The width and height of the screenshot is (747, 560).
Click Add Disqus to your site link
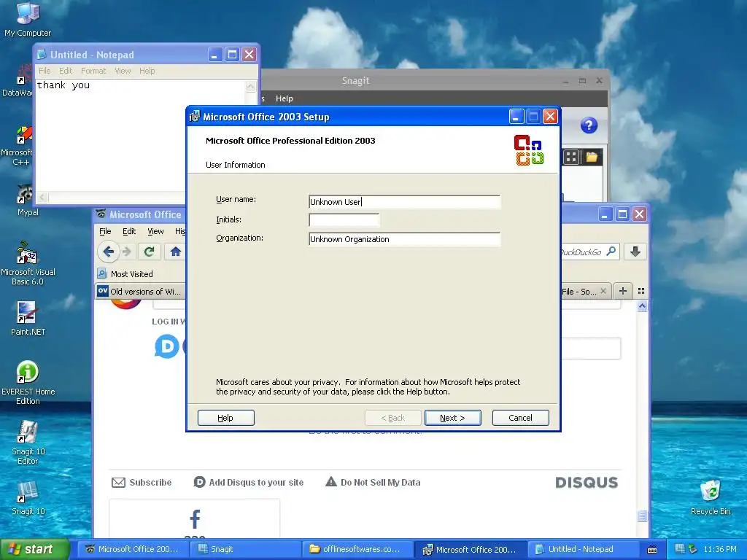249,483
